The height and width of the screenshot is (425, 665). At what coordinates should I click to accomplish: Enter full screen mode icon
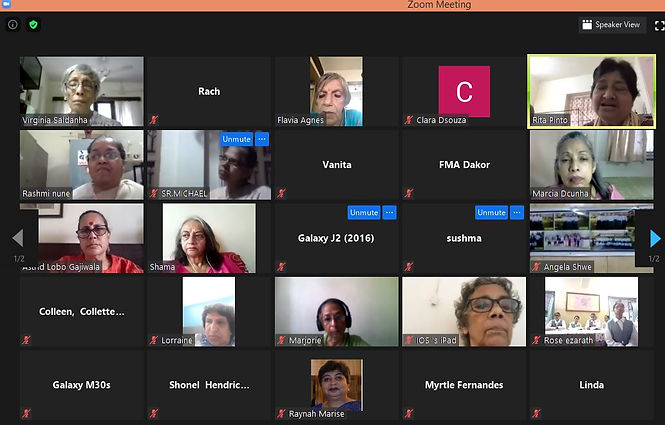pyautogui.click(x=659, y=25)
